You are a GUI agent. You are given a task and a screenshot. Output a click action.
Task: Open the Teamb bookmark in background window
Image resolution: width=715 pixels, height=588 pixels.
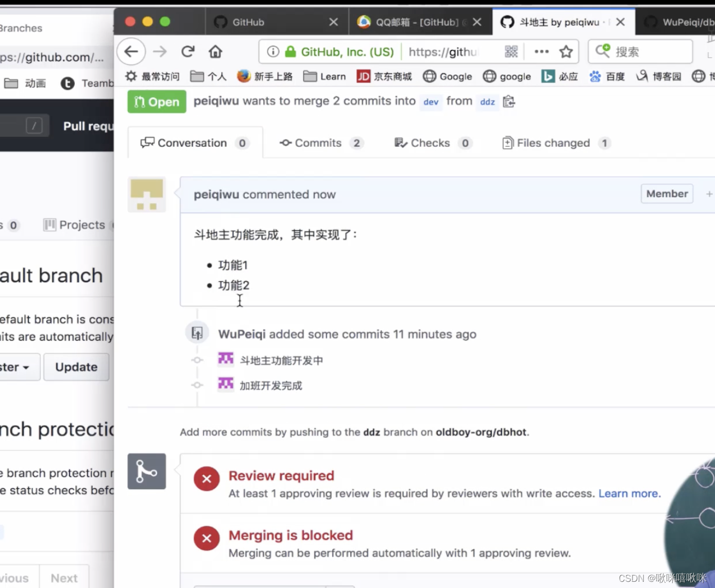point(88,83)
